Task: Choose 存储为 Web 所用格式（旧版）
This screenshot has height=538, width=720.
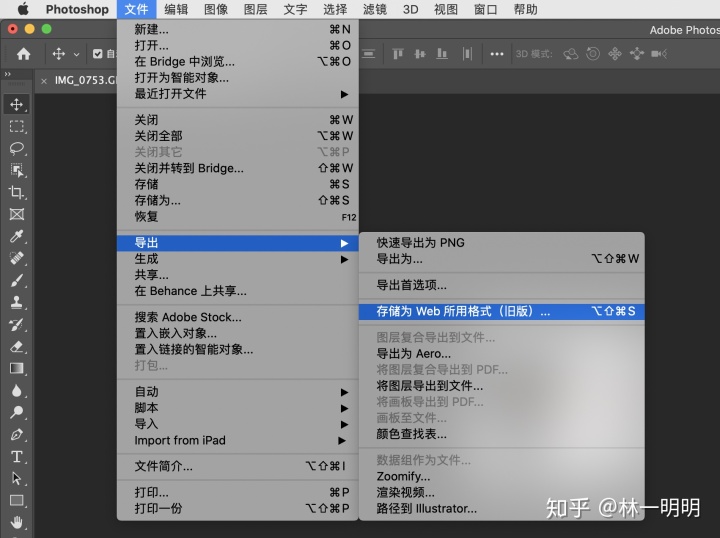Action: (501, 311)
